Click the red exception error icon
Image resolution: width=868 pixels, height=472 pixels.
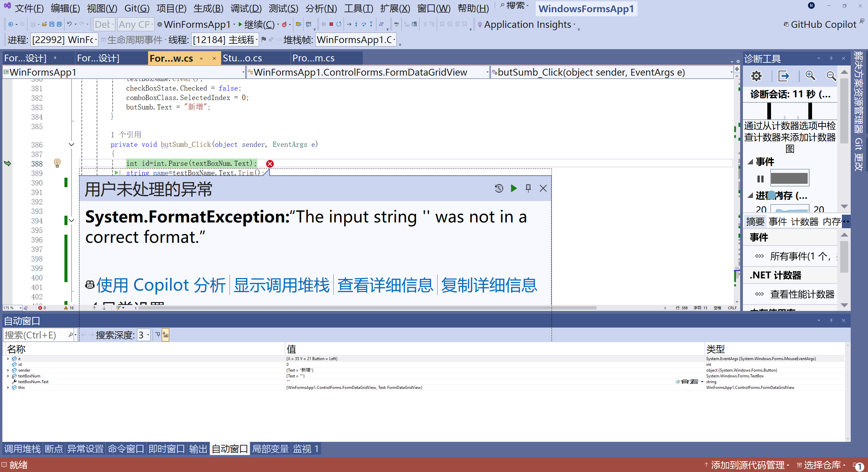click(270, 164)
